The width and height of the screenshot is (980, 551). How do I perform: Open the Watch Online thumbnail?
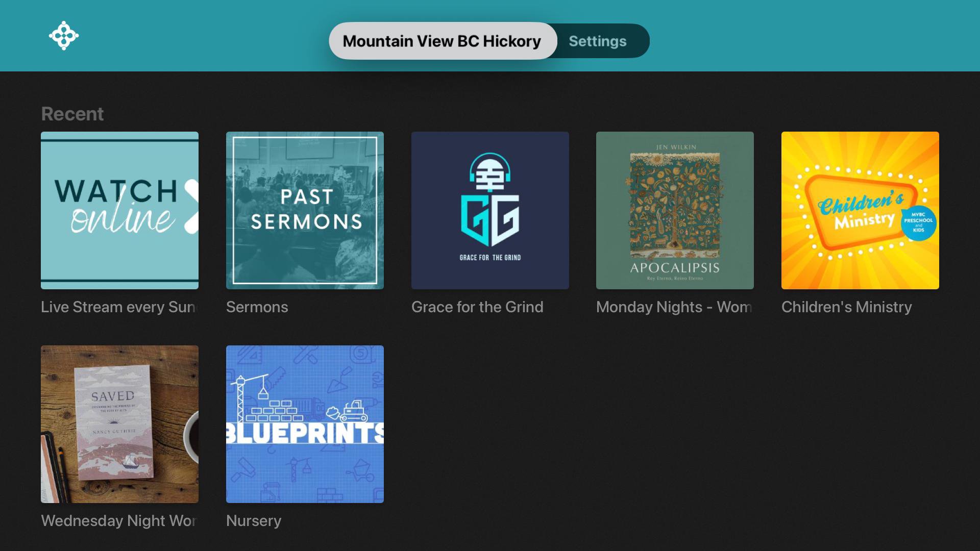(x=119, y=210)
